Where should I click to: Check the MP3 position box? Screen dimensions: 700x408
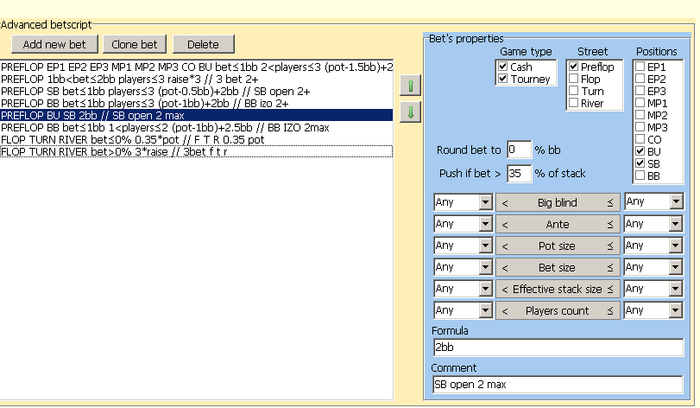[x=640, y=127]
